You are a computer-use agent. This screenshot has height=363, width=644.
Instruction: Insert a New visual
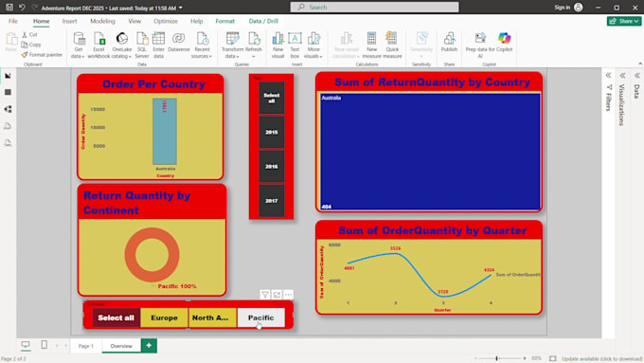pyautogui.click(x=278, y=45)
